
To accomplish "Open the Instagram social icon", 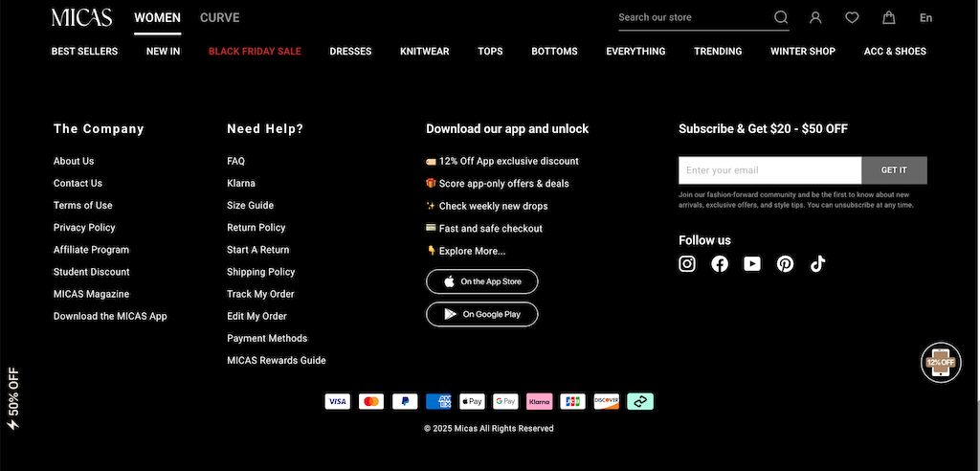I will point(687,264).
